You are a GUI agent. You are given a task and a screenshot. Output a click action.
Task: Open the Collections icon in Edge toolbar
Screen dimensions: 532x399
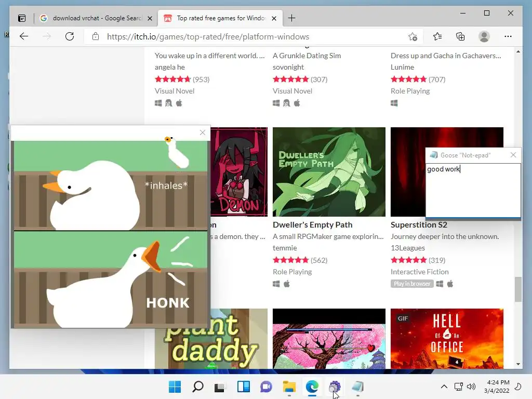tap(460, 36)
